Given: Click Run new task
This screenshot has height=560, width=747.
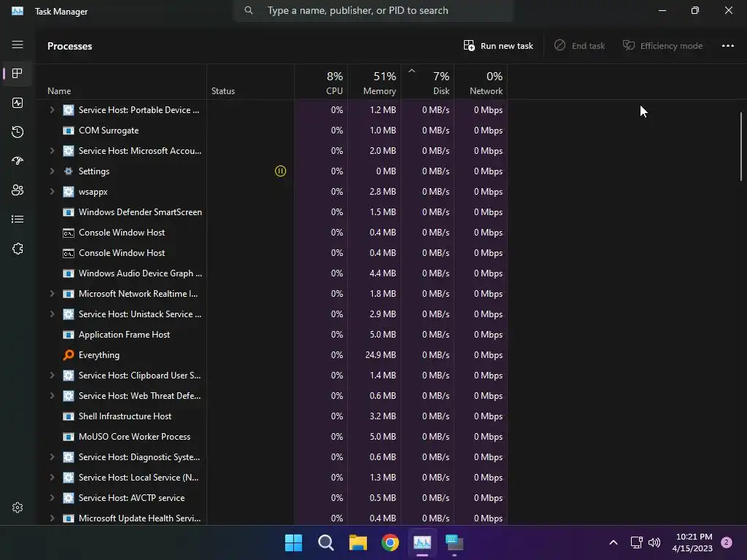Looking at the screenshot, I should 498,46.
